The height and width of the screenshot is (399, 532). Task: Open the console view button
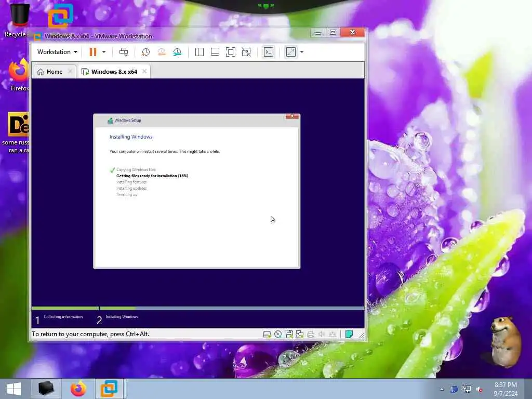click(x=269, y=52)
